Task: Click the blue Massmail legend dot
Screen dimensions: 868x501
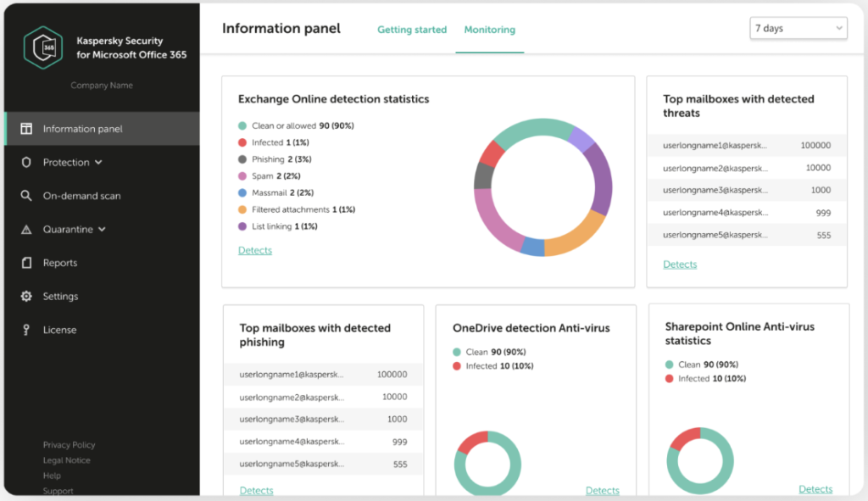Action: [242, 192]
